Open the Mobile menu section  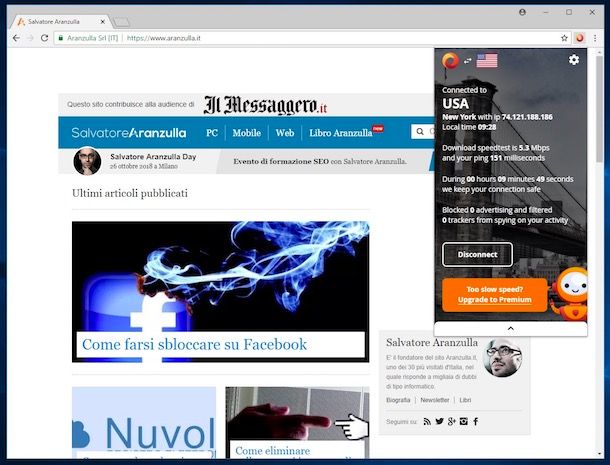tap(247, 133)
